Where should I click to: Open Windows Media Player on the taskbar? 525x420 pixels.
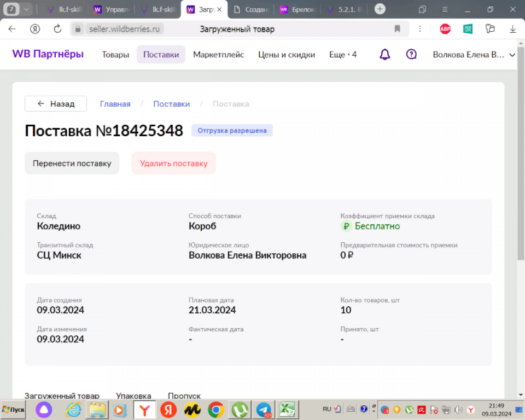pos(120,410)
